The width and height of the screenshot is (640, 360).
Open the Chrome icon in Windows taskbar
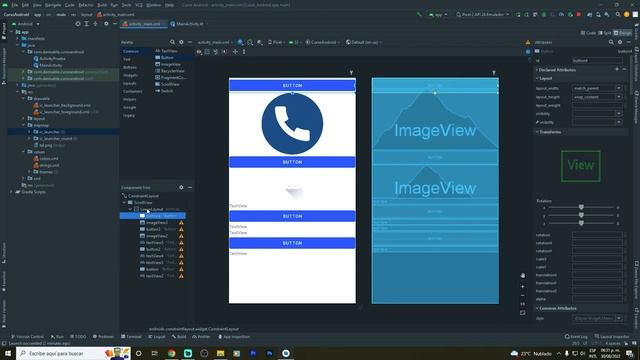(171, 353)
